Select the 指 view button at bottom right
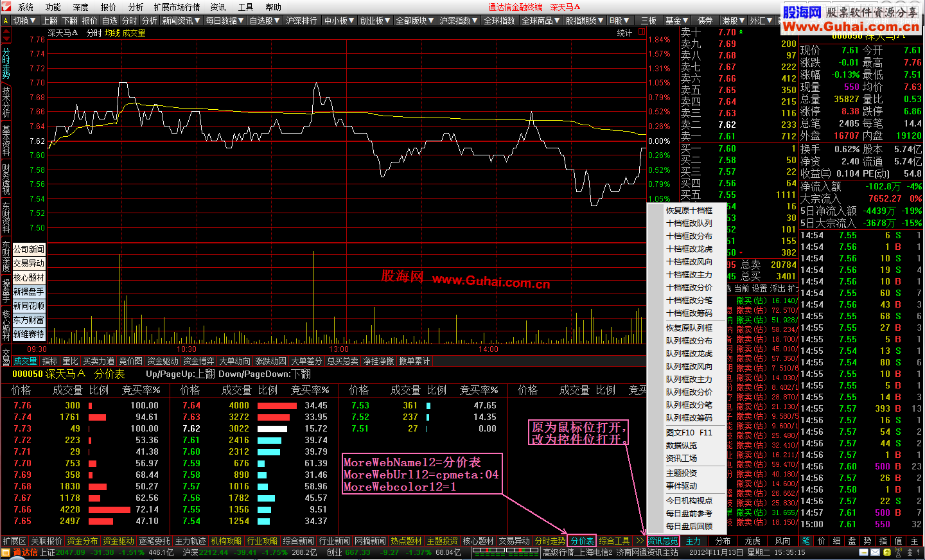This screenshot has width=925, height=560. coord(883,541)
